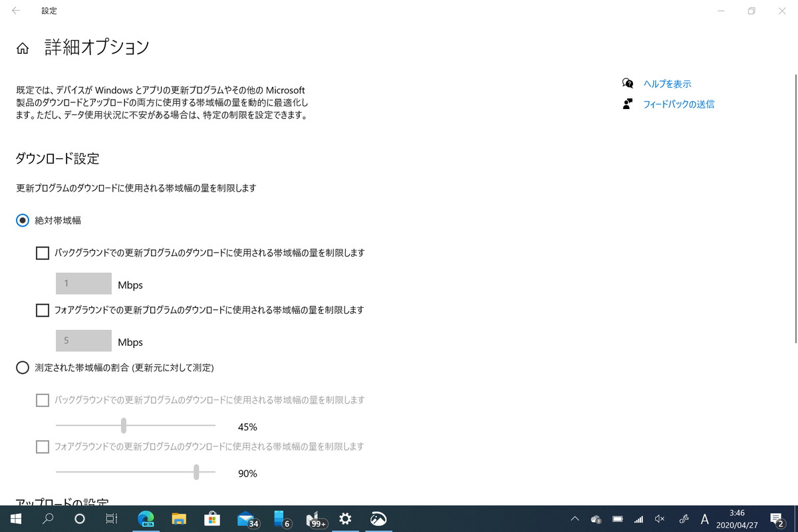Open Task View from the taskbar
Viewport: 798px width, 532px height.
[113, 519]
